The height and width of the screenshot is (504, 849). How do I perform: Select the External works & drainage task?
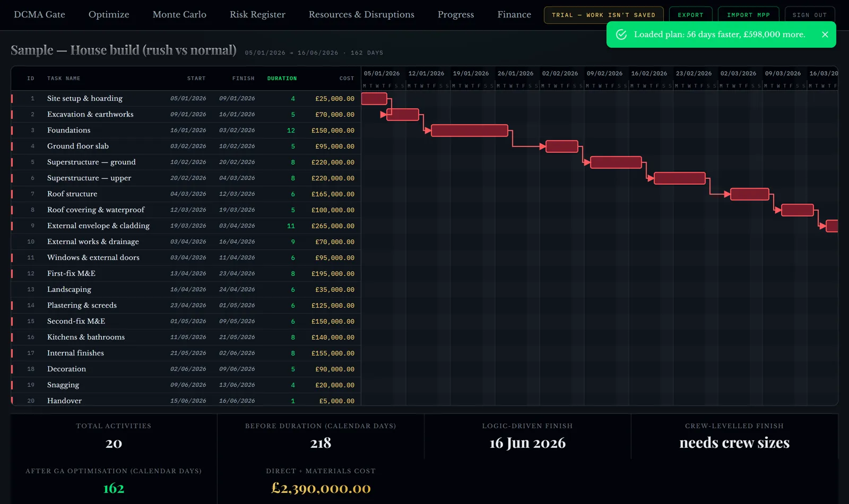tap(93, 242)
